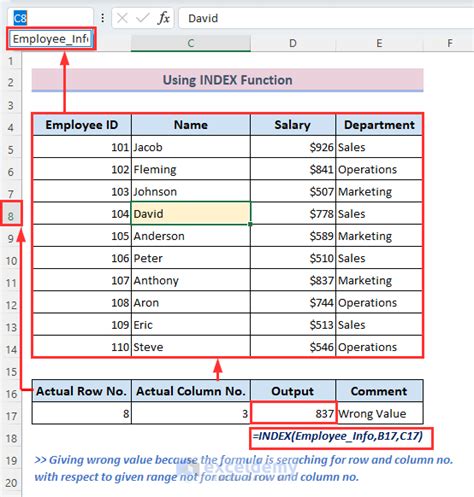Screen dimensions: 474x497
Task: Select the salary cell $510
Action: tap(293, 258)
